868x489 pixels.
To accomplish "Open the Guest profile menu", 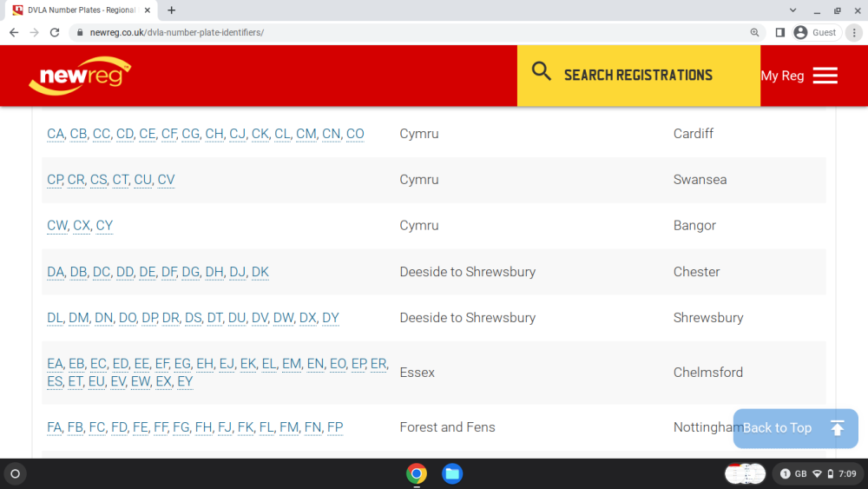I will [x=815, y=33].
